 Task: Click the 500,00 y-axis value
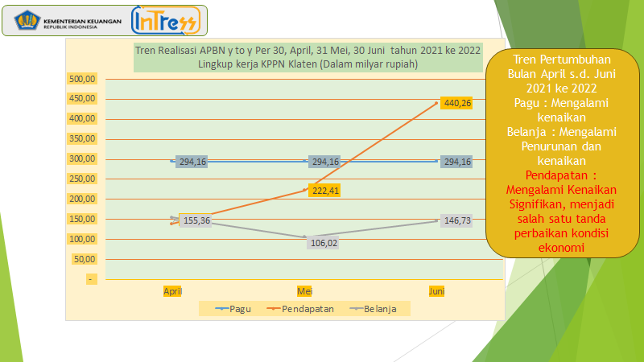click(83, 79)
